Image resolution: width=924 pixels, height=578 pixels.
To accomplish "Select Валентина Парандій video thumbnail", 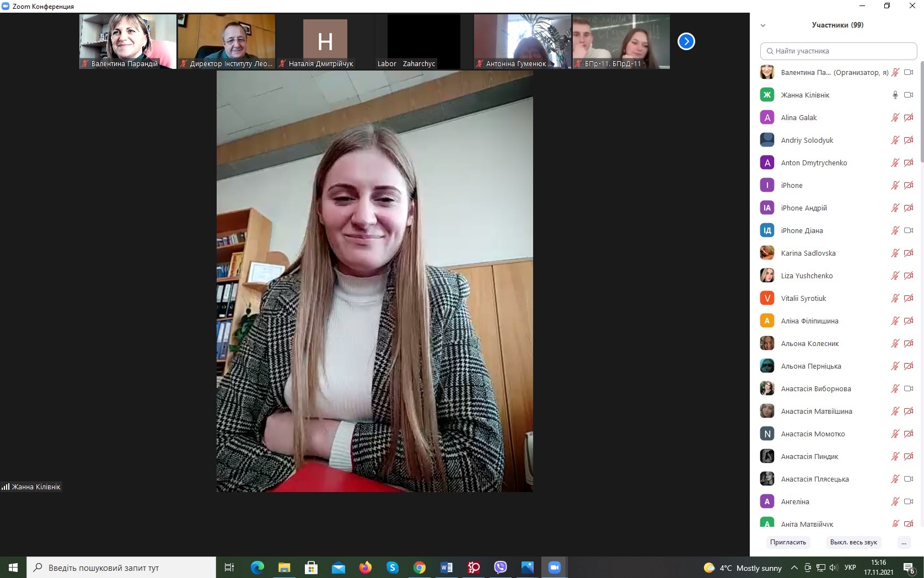I will pyautogui.click(x=128, y=41).
